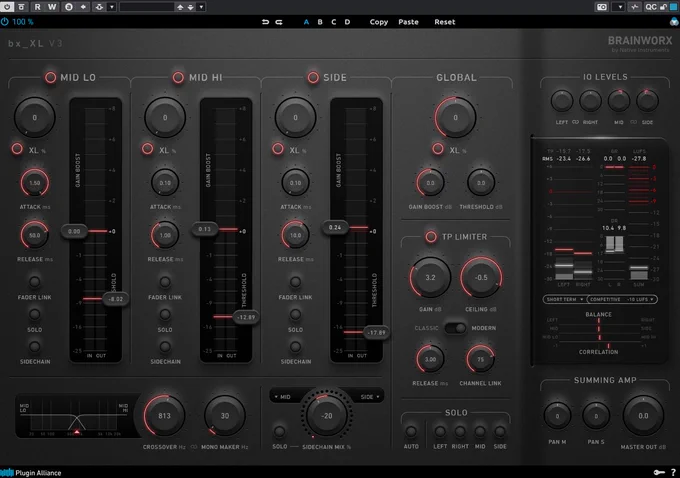Enable R read automation button
The height and width of the screenshot is (478, 680).
[37, 7]
